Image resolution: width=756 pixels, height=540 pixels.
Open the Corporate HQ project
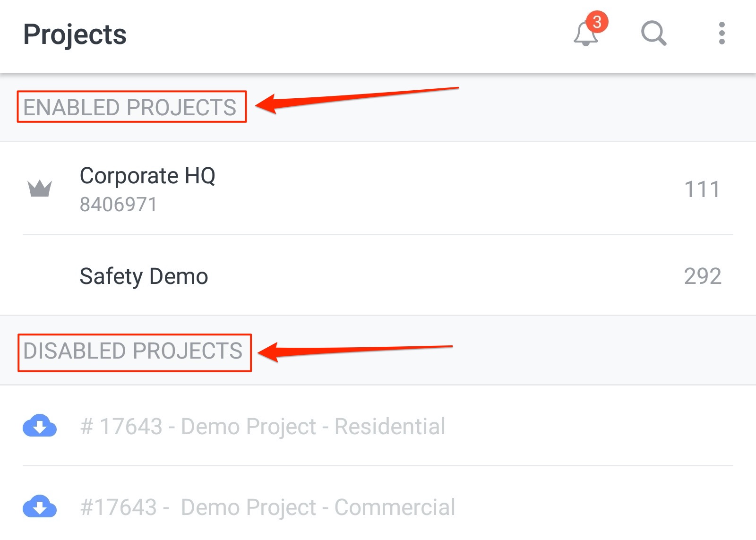click(x=378, y=189)
